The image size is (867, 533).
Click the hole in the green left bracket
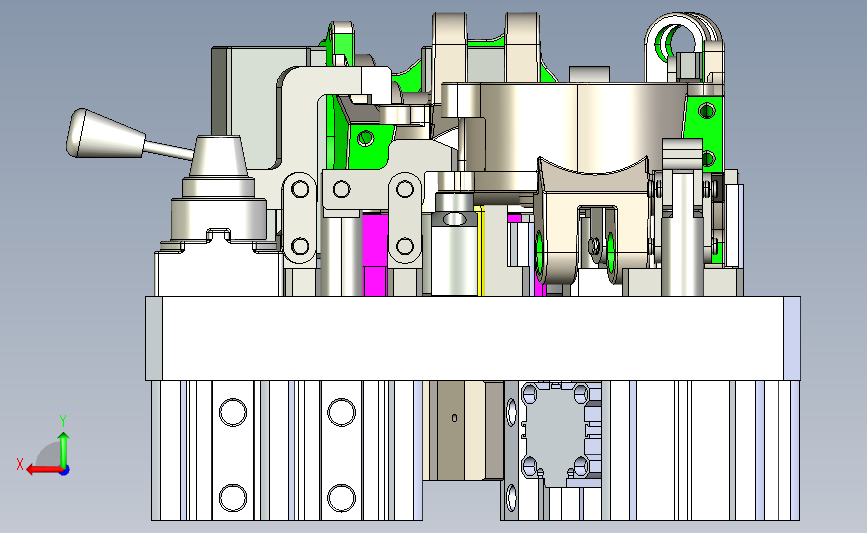point(365,138)
